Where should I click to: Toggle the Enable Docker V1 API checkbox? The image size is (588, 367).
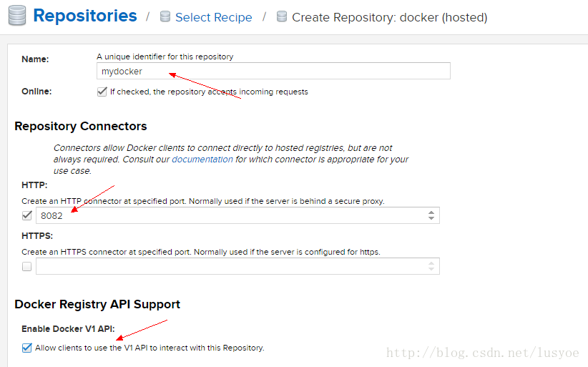pos(27,348)
